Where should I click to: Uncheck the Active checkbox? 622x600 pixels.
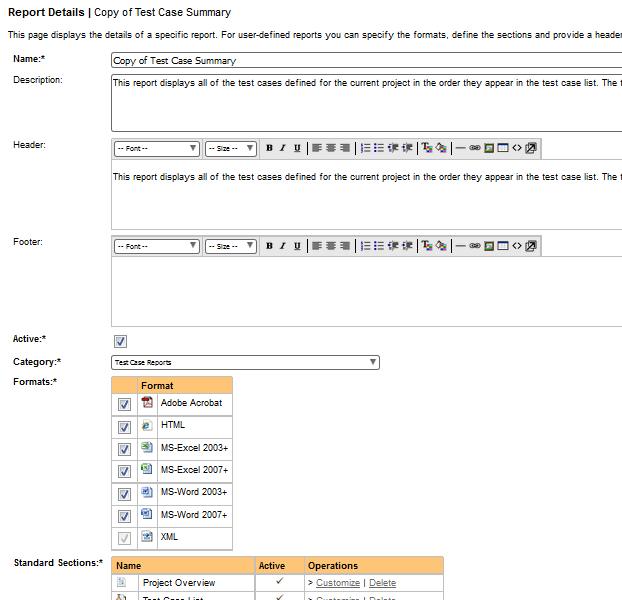[x=121, y=341]
